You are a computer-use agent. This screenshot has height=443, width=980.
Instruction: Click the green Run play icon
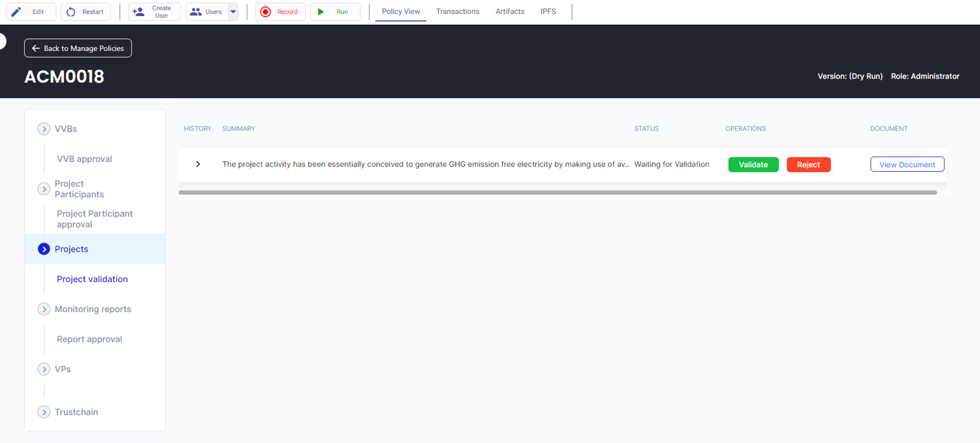pyautogui.click(x=321, y=11)
